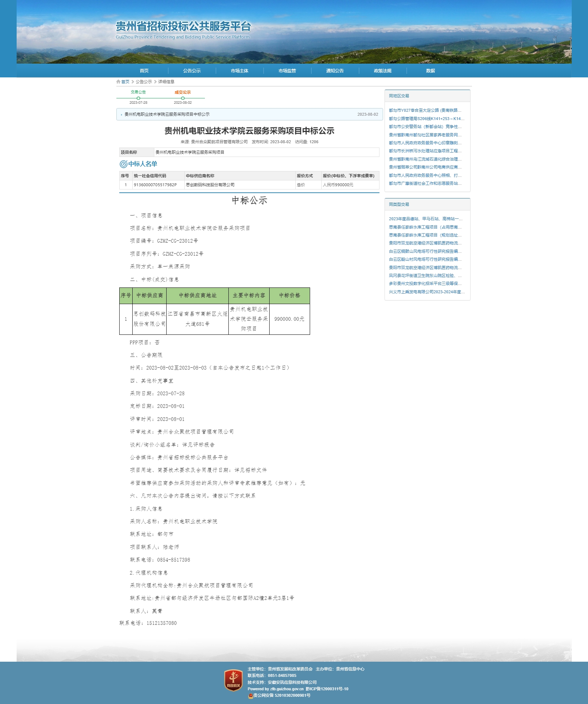Open link 都匀市人民政府政务服务中心照相

[425, 175]
